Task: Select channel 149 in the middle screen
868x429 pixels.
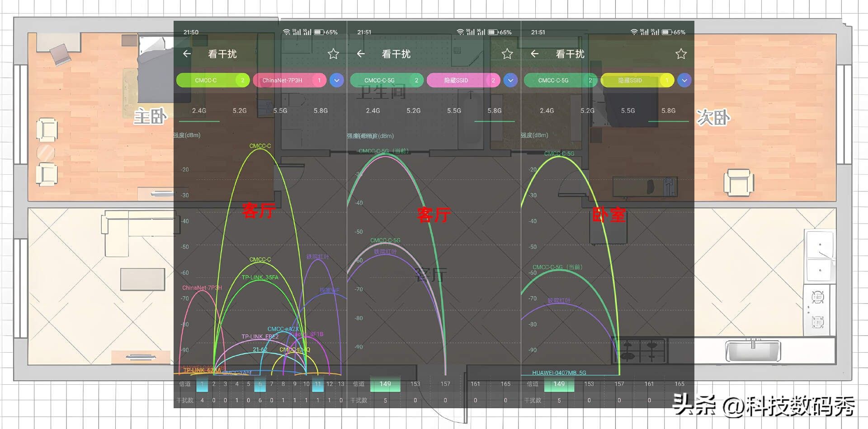Action: [385, 384]
